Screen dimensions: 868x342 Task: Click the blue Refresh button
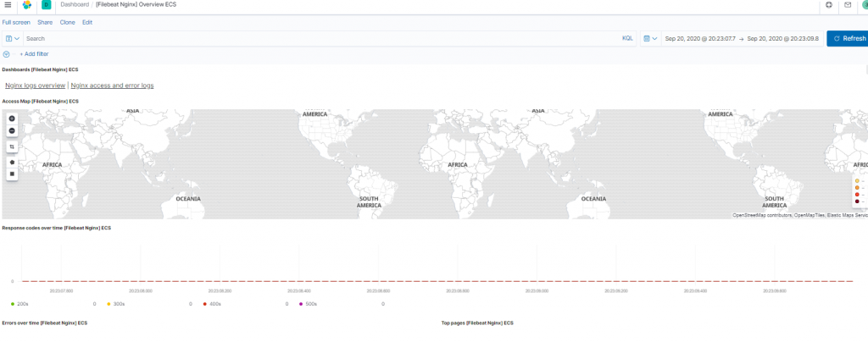point(847,39)
